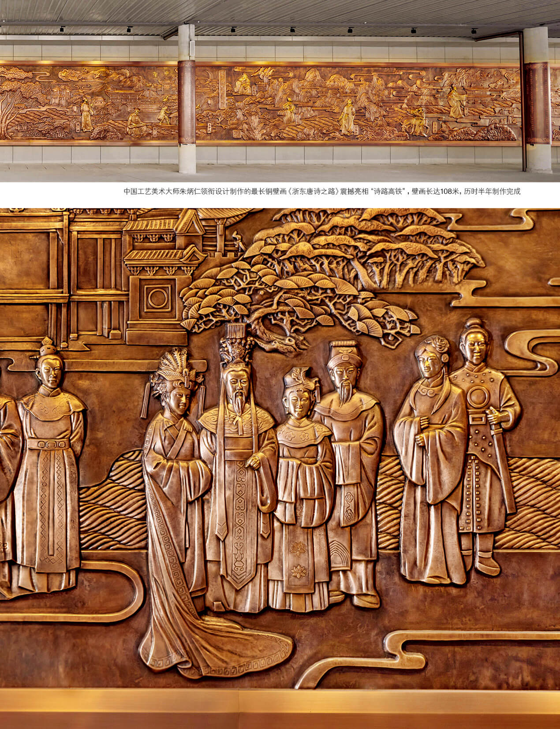Click the large relief close-up photo
The width and height of the screenshot is (560, 729).
click(x=280, y=467)
